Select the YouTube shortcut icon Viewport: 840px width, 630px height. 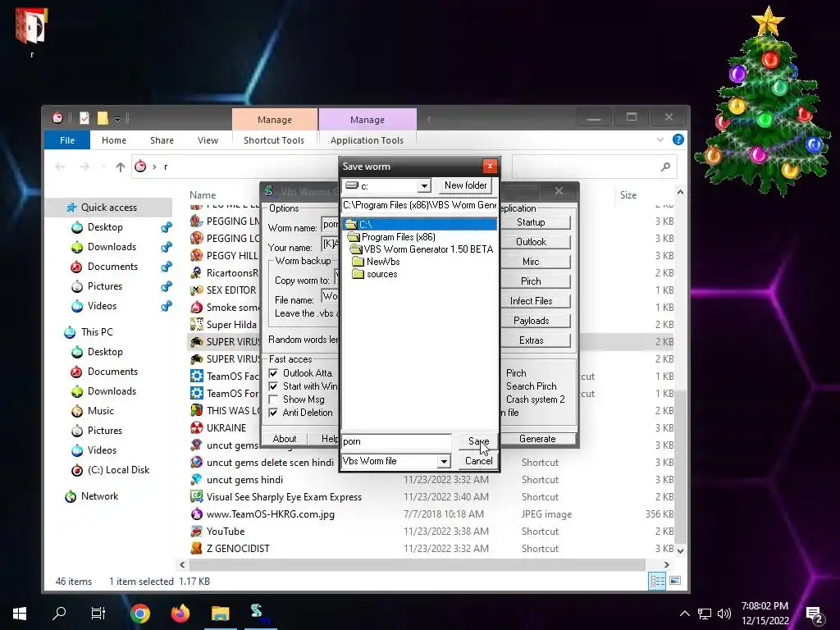tap(197, 532)
